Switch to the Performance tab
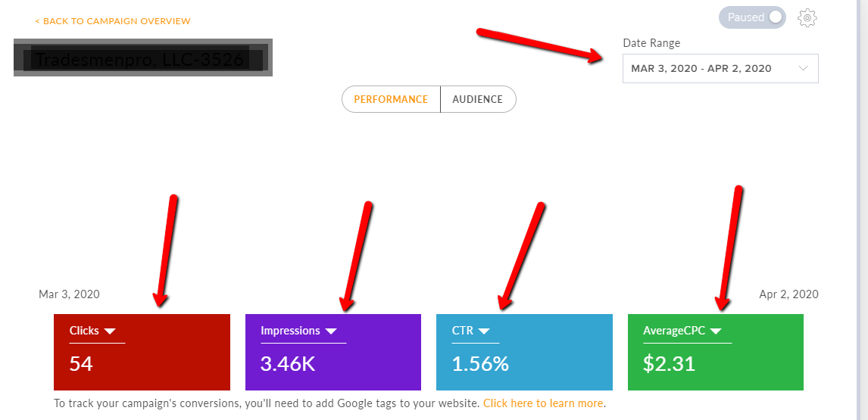This screenshot has width=868, height=420. click(391, 99)
